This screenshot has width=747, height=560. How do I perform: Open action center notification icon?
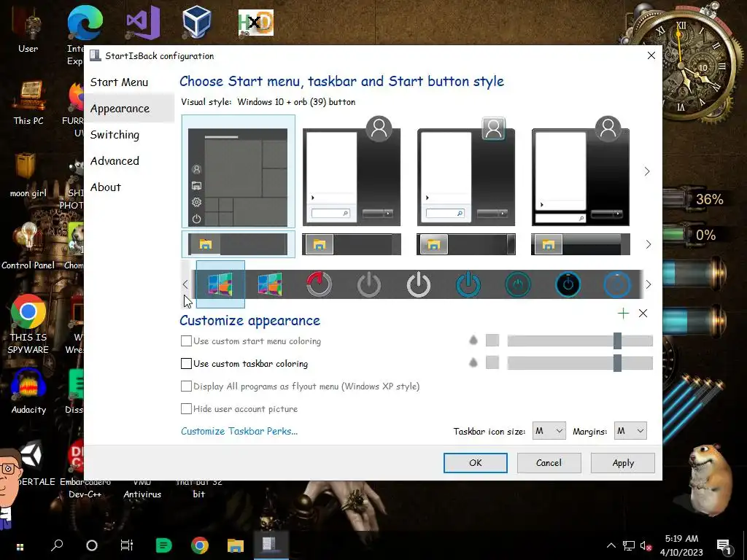[724, 545]
